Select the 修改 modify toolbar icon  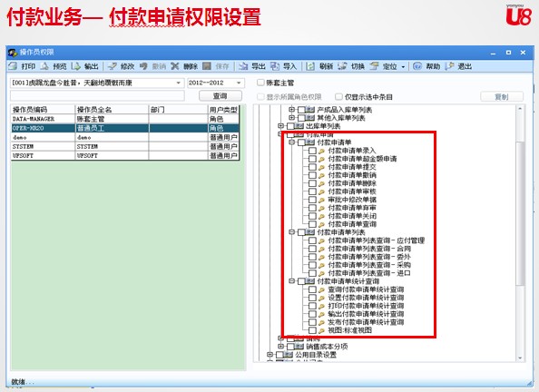pos(112,66)
